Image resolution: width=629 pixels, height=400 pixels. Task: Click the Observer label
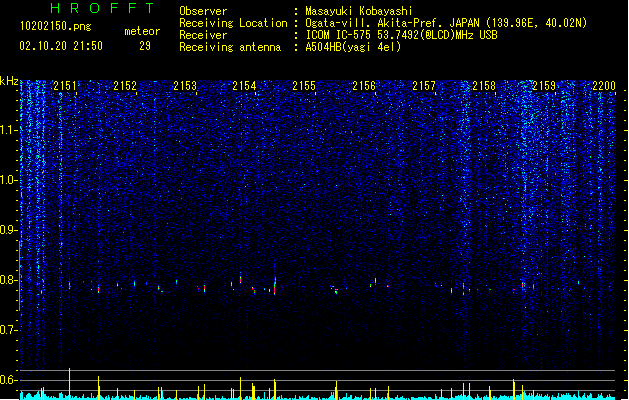[x=203, y=11]
